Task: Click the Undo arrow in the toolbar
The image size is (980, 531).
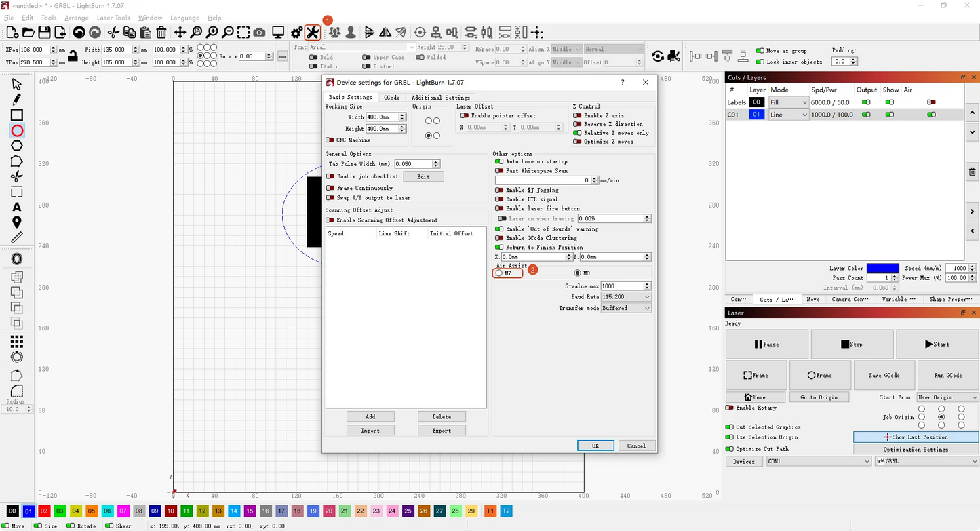Action: [x=79, y=32]
